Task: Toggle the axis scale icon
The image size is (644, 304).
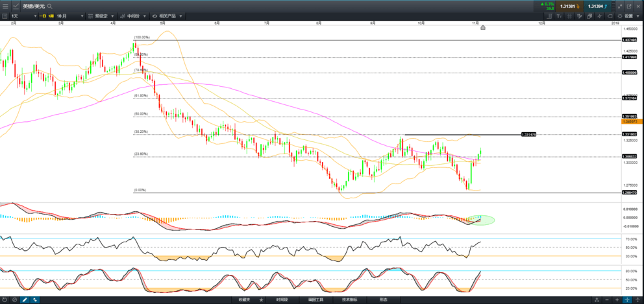Action: [x=549, y=16]
